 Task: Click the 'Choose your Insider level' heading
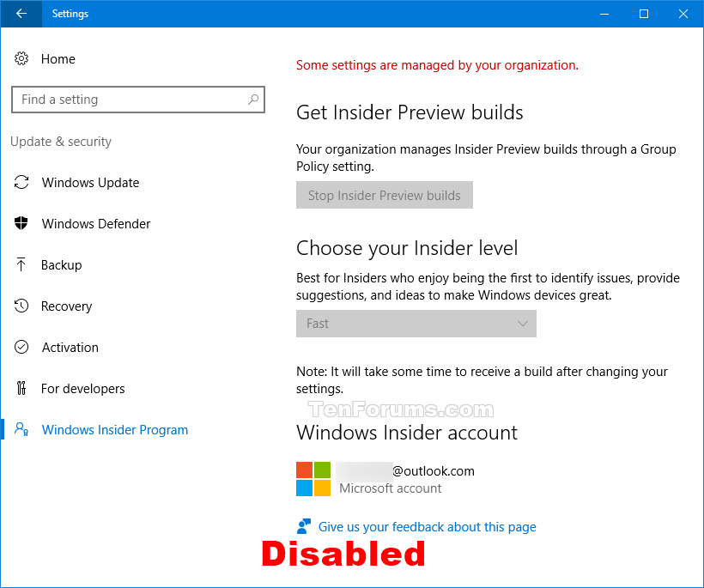pos(407,248)
